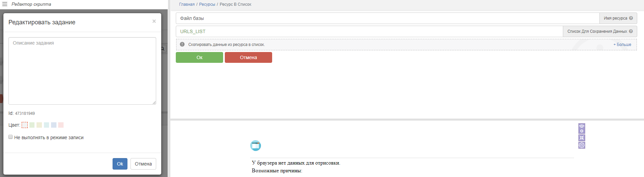Pick the yellow task color
The width and height of the screenshot is (644, 177).
pos(39,125)
